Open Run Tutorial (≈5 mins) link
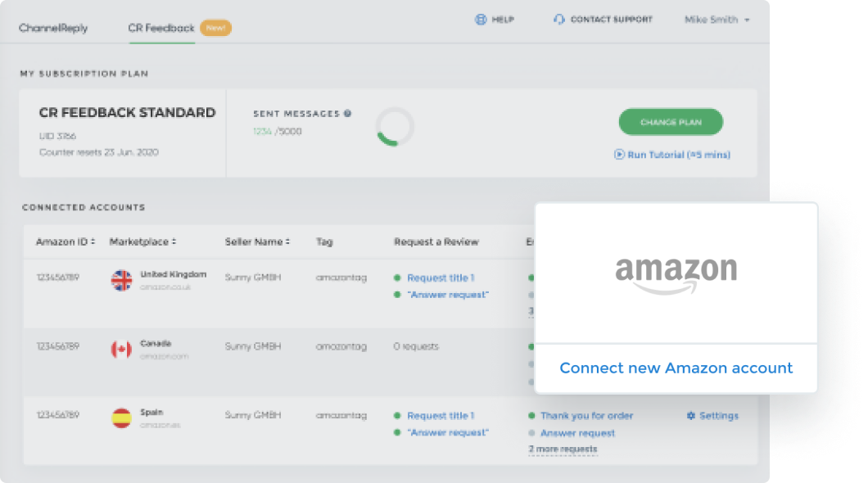868x483 pixels. 679,155
